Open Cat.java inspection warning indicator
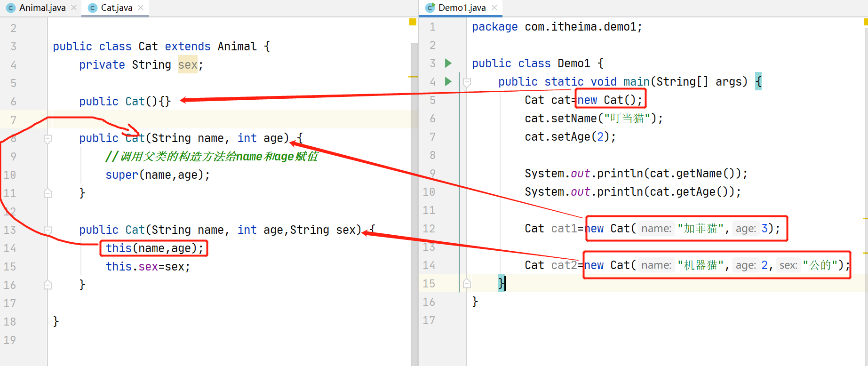The height and width of the screenshot is (366, 868). 413,22
